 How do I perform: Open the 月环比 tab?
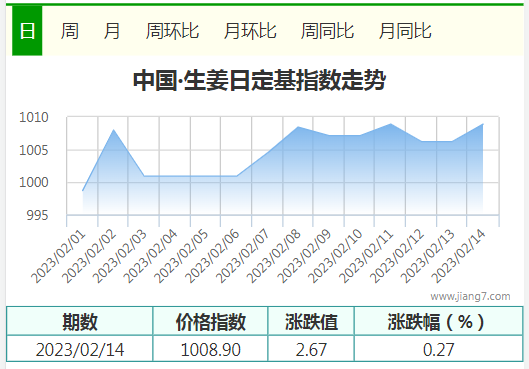click(250, 31)
